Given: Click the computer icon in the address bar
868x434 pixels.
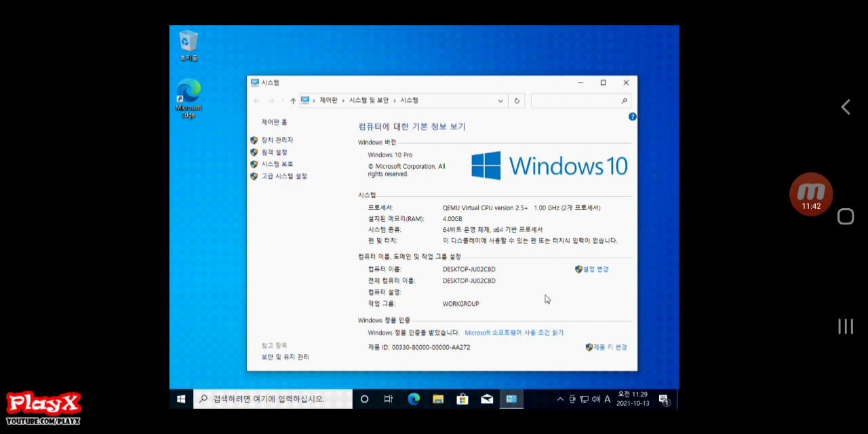Looking at the screenshot, I should pyautogui.click(x=306, y=100).
